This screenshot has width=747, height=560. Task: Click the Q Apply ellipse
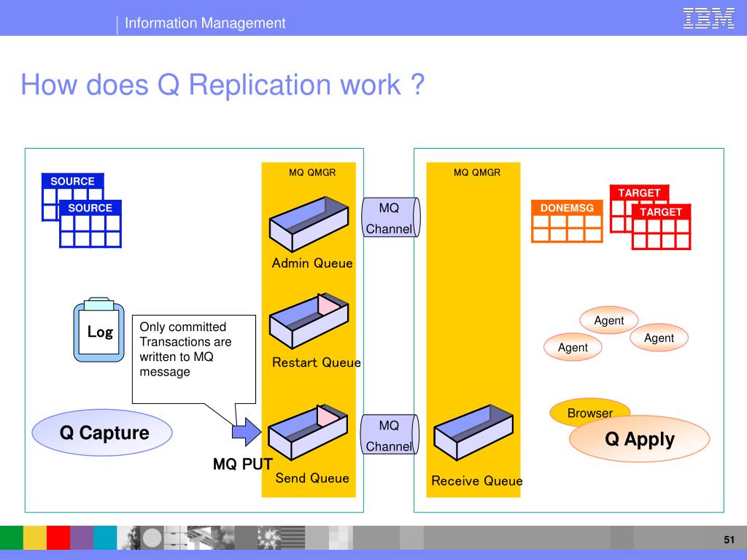coord(639,439)
